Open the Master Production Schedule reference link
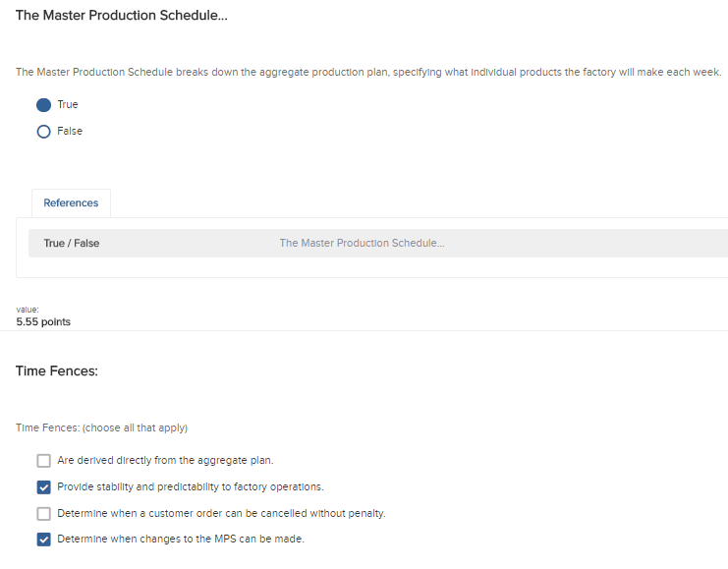 (x=362, y=244)
